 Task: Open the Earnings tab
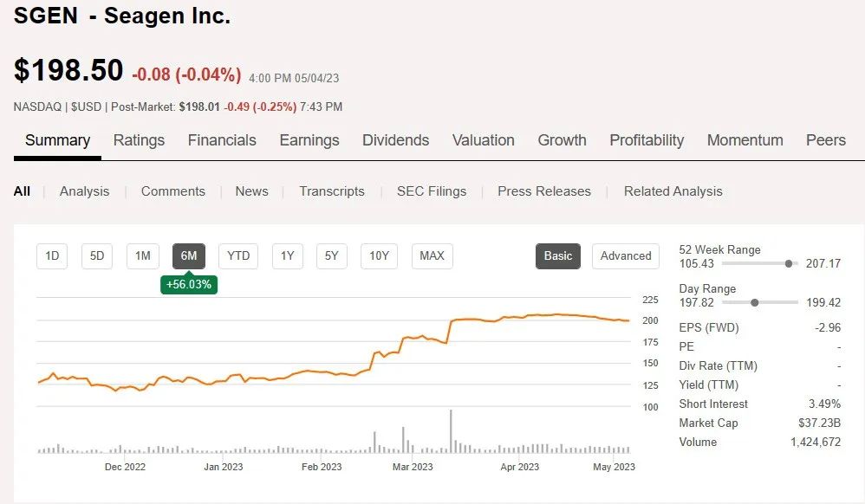point(309,140)
